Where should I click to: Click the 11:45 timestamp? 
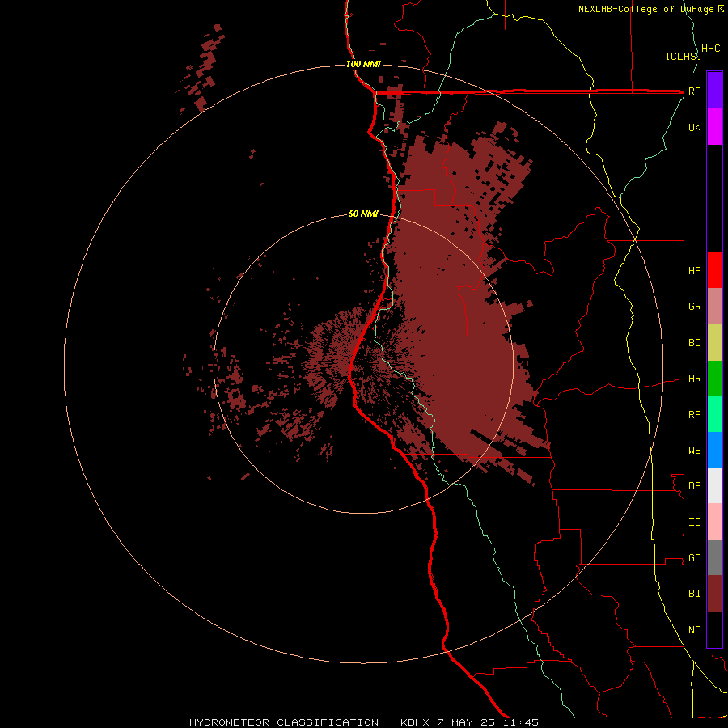pos(519,722)
